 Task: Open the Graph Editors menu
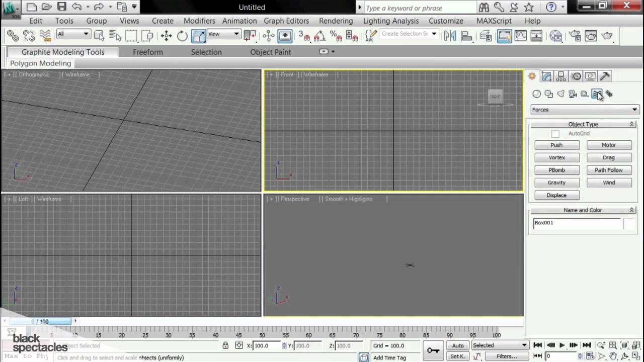point(286,21)
